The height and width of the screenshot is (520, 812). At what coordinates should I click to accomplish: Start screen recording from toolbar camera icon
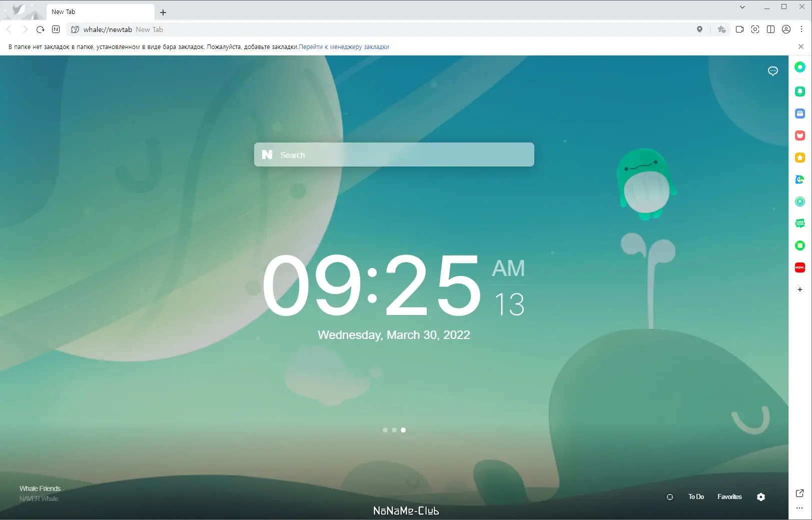[x=739, y=29]
